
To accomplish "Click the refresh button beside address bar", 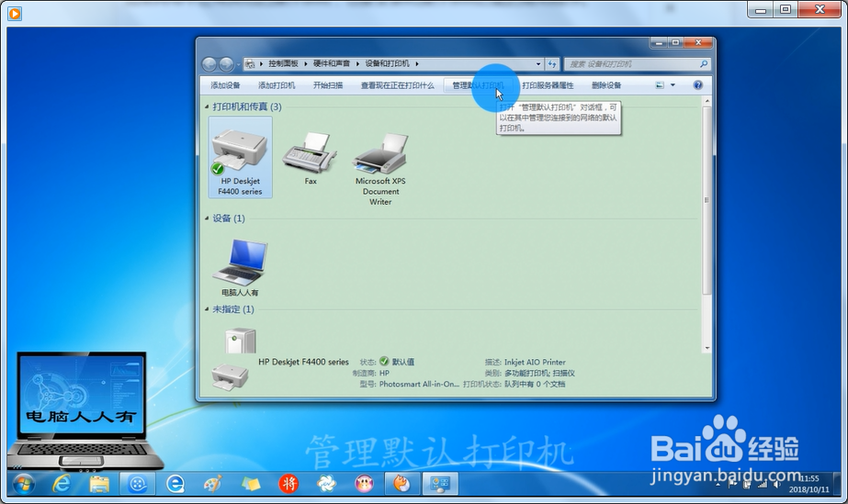I will point(551,63).
